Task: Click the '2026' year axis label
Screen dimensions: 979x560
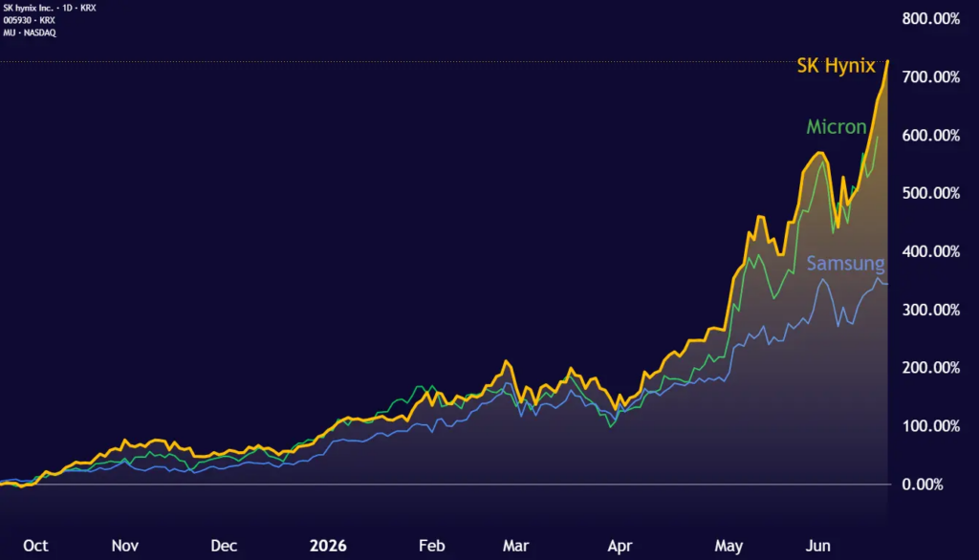Action: coord(328,546)
